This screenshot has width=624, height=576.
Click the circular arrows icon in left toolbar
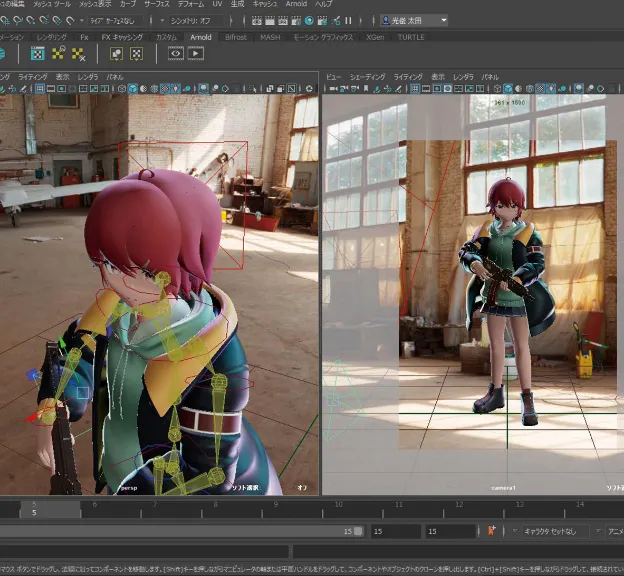309,89
